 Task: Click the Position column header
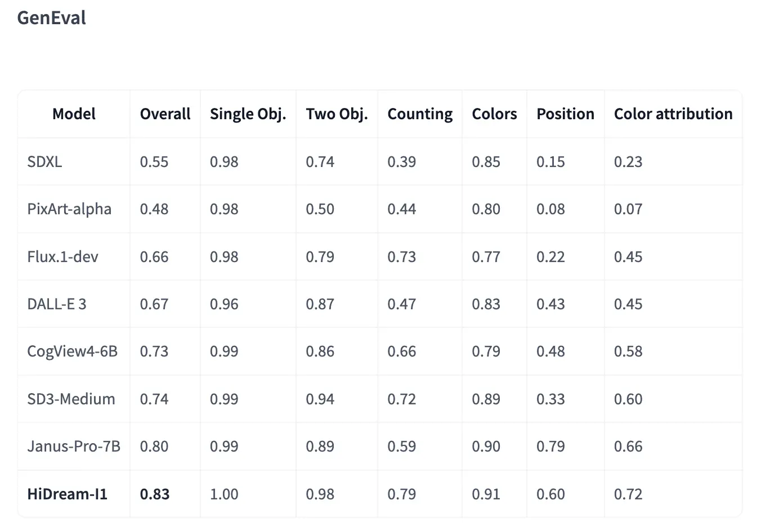click(565, 114)
